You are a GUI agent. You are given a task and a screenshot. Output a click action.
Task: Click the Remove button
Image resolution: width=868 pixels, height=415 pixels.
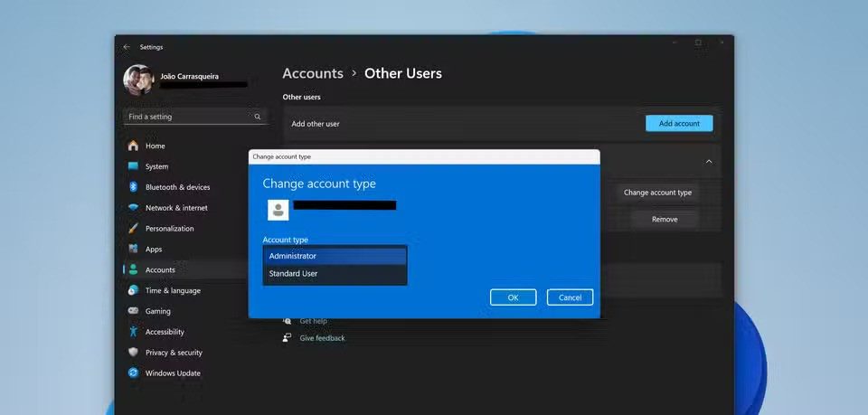[665, 219]
